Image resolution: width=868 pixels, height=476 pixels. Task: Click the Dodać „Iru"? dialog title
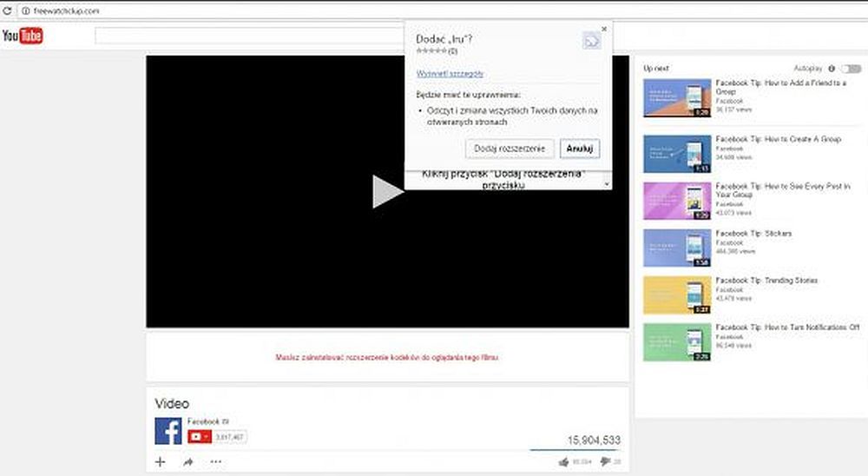(x=444, y=39)
